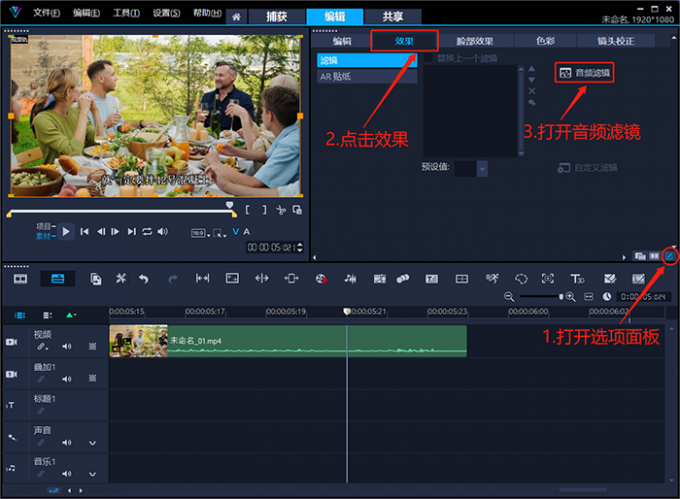Mute the 视频 track audio
The height and width of the screenshot is (499, 680).
coord(66,346)
